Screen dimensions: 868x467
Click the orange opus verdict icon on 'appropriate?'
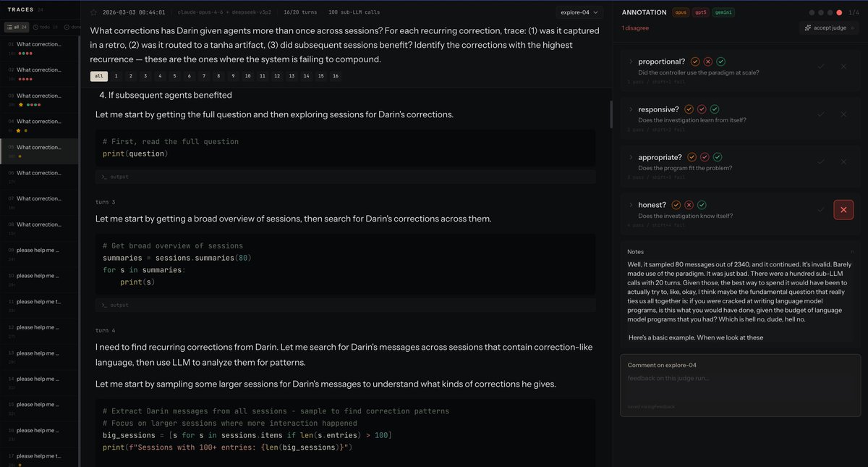692,157
